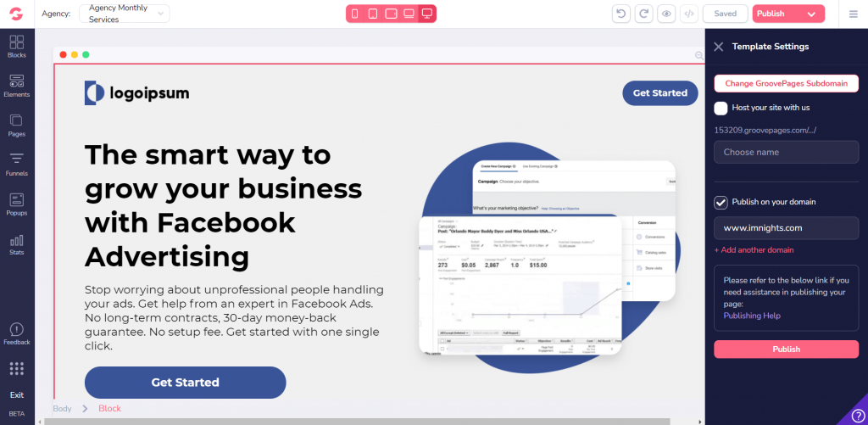Screen dimensions: 868x425
Task: Open the Blocks panel
Action: click(x=17, y=47)
